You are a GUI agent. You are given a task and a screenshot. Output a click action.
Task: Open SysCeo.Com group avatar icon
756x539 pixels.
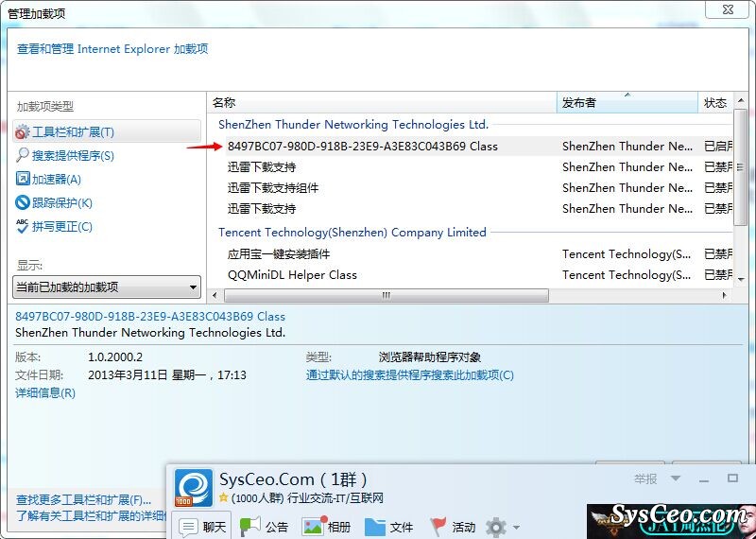194,488
